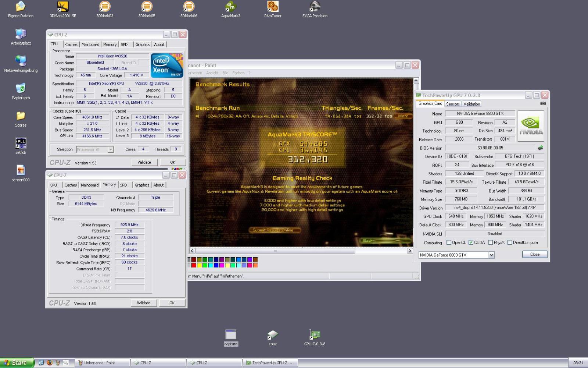The image size is (588, 368).
Task: Switch to Unbenannt - Paint in the taskbar
Action: 103,363
